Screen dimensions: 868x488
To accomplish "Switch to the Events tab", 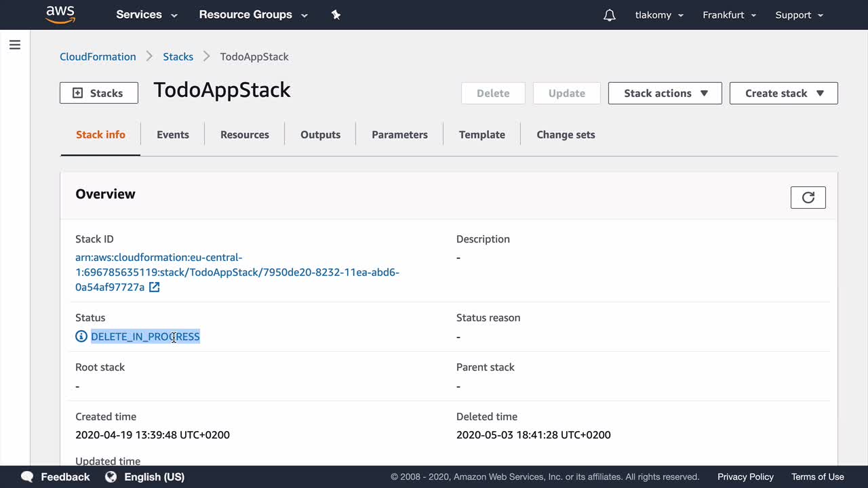I will pyautogui.click(x=173, y=134).
